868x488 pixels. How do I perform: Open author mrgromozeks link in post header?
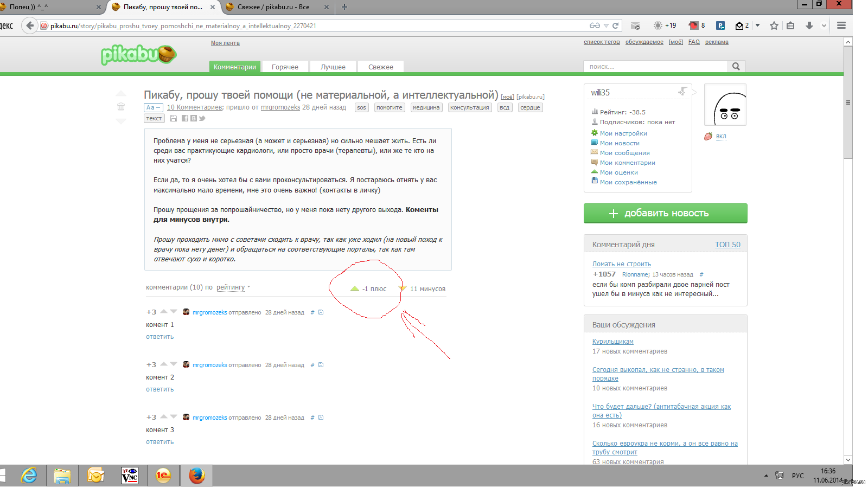pyautogui.click(x=280, y=107)
